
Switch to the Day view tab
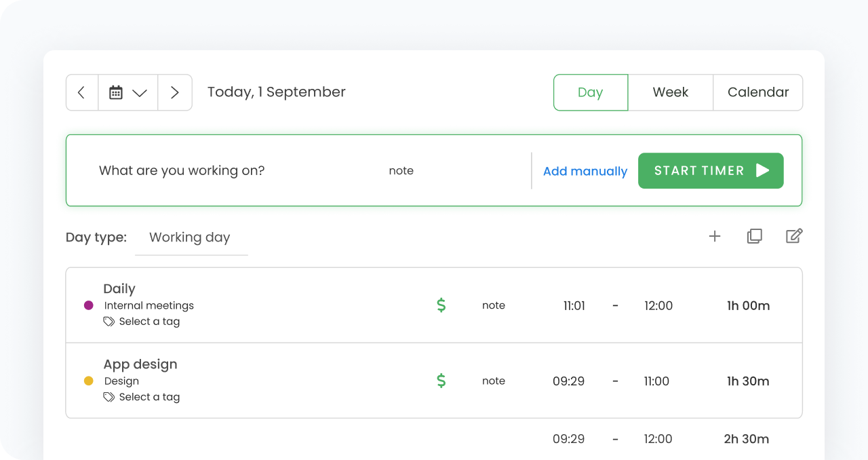coord(591,92)
